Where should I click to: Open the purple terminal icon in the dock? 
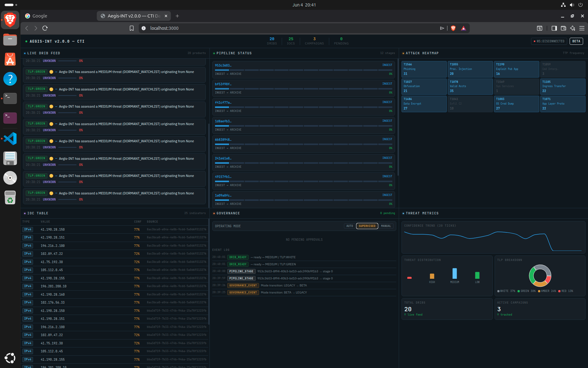point(10,118)
